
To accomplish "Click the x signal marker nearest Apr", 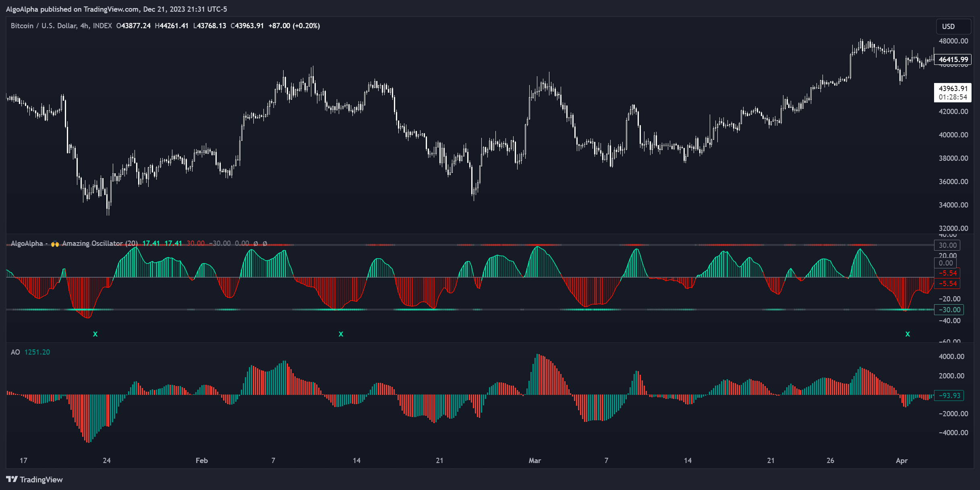I will (907, 334).
